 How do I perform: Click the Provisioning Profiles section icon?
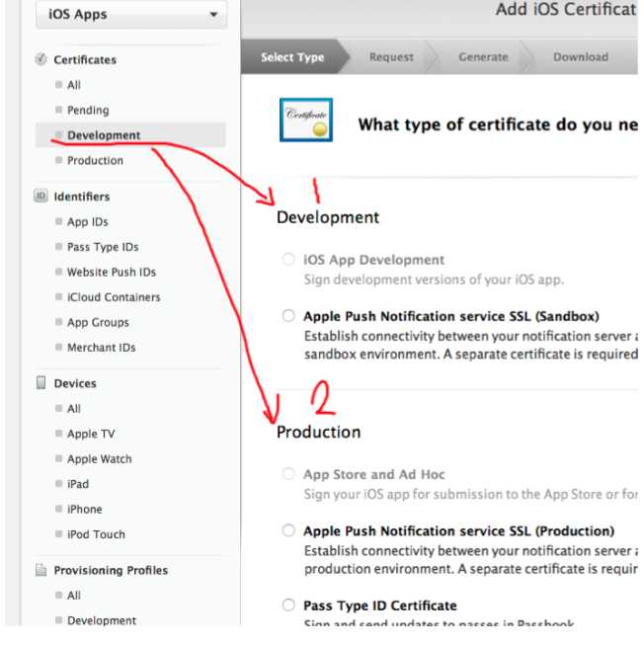pos(40,570)
